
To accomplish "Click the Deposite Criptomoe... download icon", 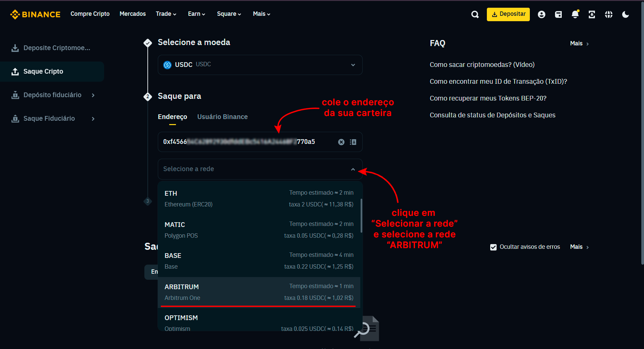I will click(x=15, y=48).
